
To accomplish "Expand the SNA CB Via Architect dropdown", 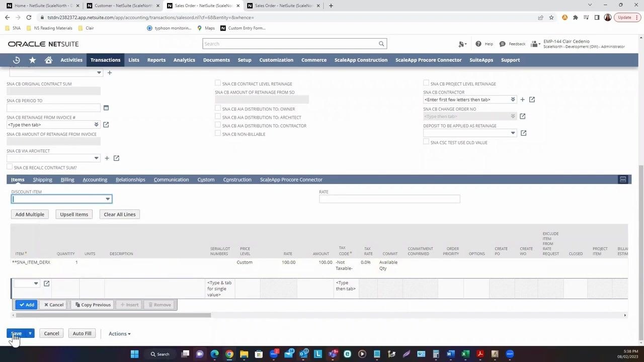I will coord(96,158).
